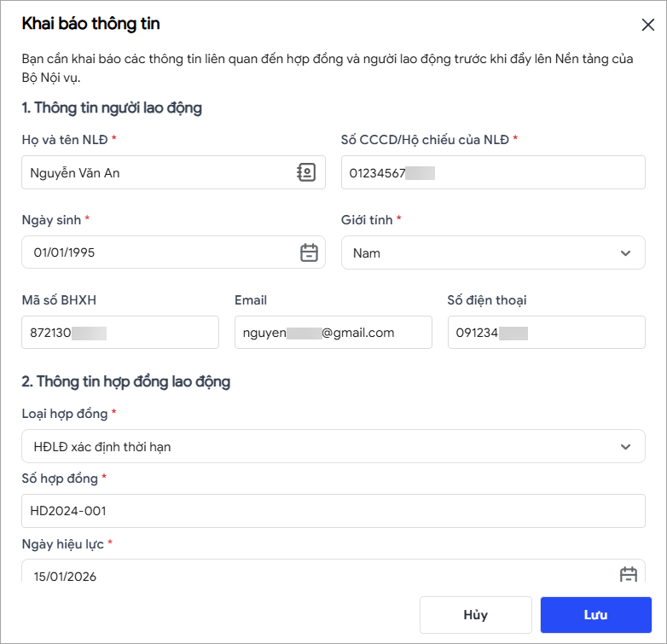Click the Ngày hiệu lực date field
This screenshot has height=644, width=667.
point(316,576)
